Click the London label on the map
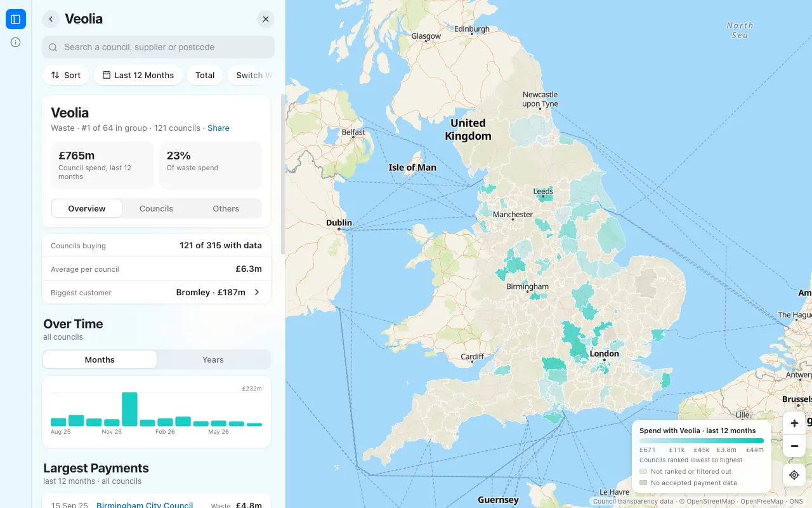The width and height of the screenshot is (812, 508). [604, 354]
